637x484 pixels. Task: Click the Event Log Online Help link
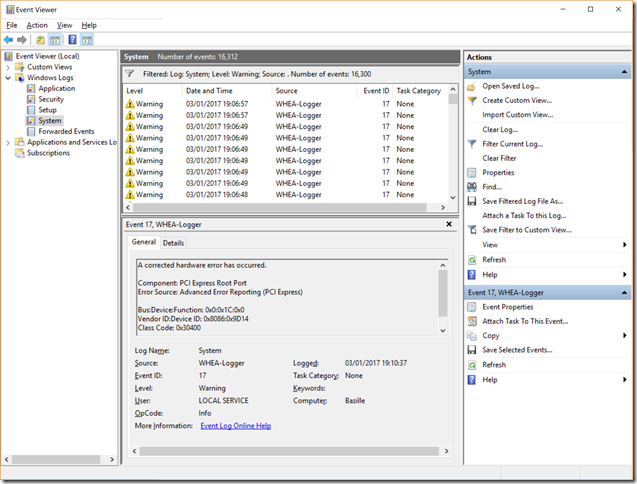pos(235,426)
